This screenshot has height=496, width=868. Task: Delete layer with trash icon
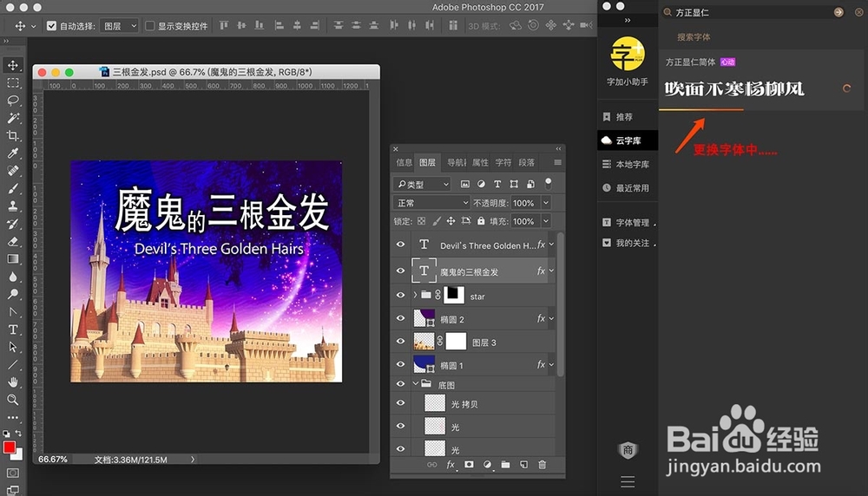(542, 465)
